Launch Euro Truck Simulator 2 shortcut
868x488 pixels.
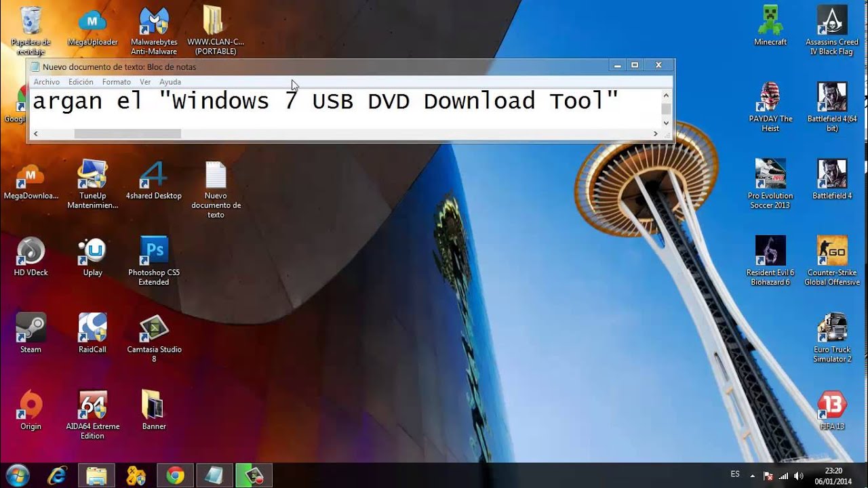[x=832, y=338]
